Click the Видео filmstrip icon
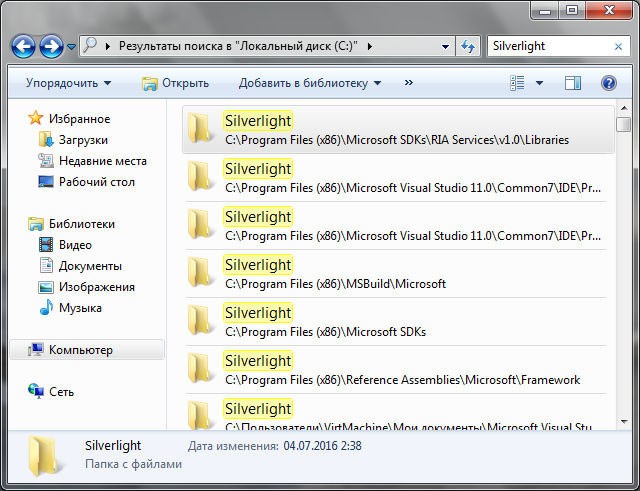The height and width of the screenshot is (491, 640). (46, 244)
